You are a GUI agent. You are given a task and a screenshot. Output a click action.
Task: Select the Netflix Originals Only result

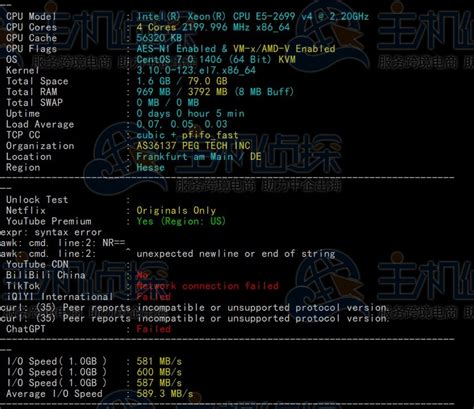pyautogui.click(x=176, y=210)
